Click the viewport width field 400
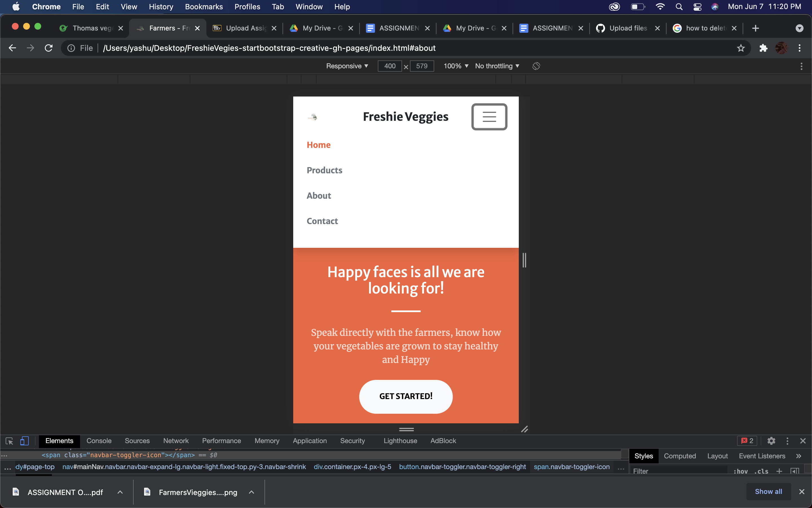The width and height of the screenshot is (812, 508). [x=390, y=66]
